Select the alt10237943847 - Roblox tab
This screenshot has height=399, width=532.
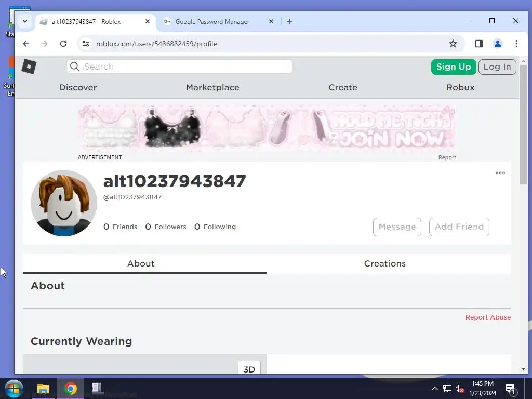95,22
